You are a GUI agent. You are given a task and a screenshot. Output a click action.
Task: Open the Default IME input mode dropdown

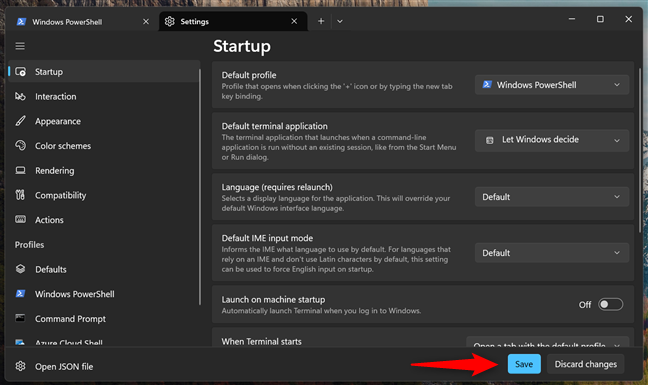552,253
